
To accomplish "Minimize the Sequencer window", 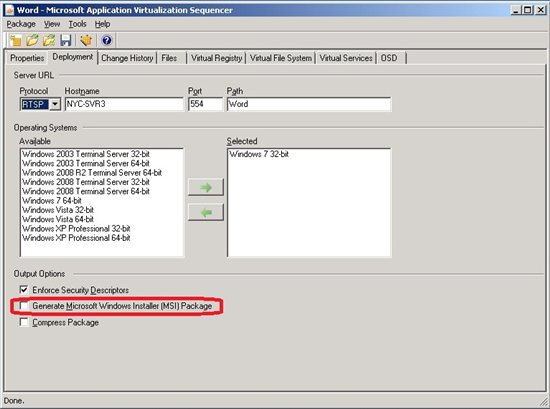I will (516, 10).
